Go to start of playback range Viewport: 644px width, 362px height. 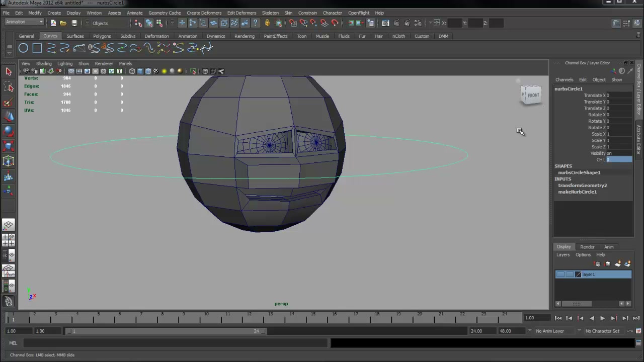click(558, 318)
